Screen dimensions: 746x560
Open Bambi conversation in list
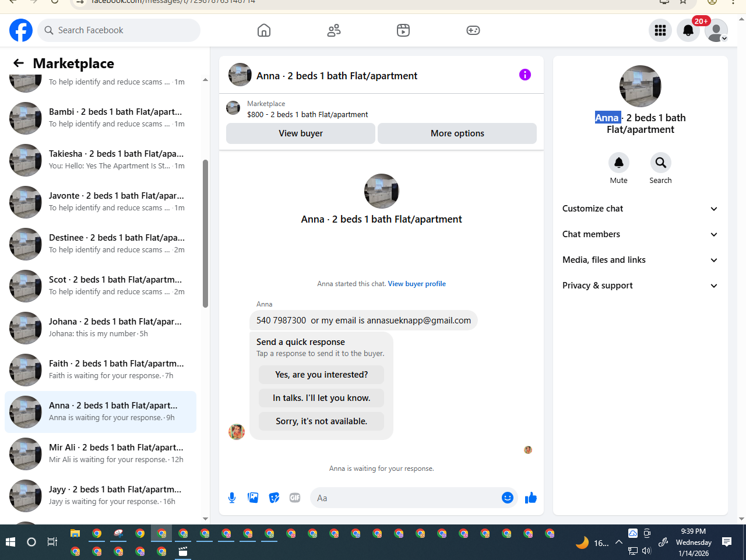pyautogui.click(x=100, y=118)
